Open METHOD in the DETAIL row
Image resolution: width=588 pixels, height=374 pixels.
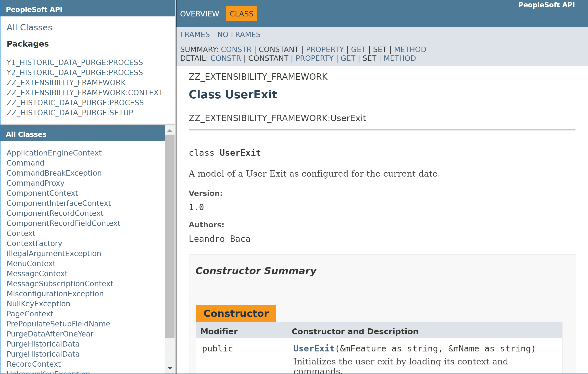[400, 58]
